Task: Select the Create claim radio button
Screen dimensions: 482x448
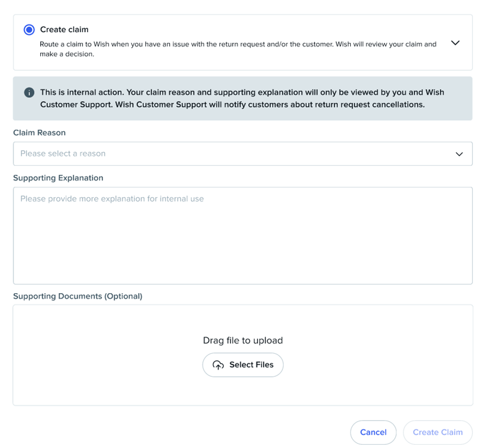Action: (x=29, y=30)
